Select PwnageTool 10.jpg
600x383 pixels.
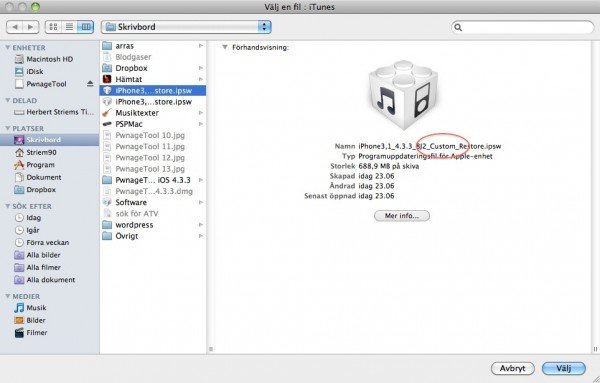coord(153,135)
